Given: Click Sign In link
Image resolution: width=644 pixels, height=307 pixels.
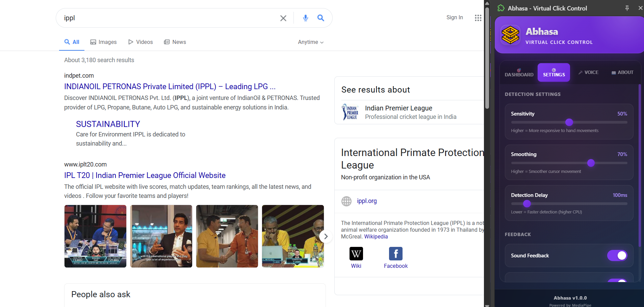Looking at the screenshot, I should 455,18.
